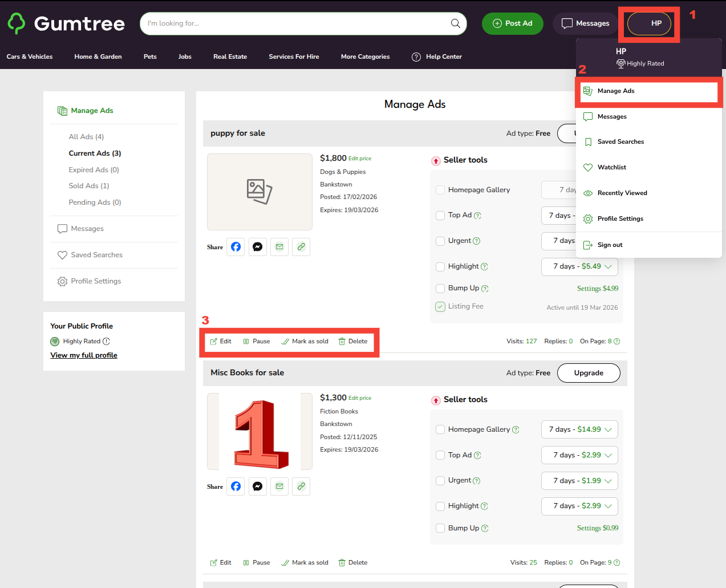Share puppy ad via Messenger icon
The height and width of the screenshot is (588, 726).
[258, 247]
